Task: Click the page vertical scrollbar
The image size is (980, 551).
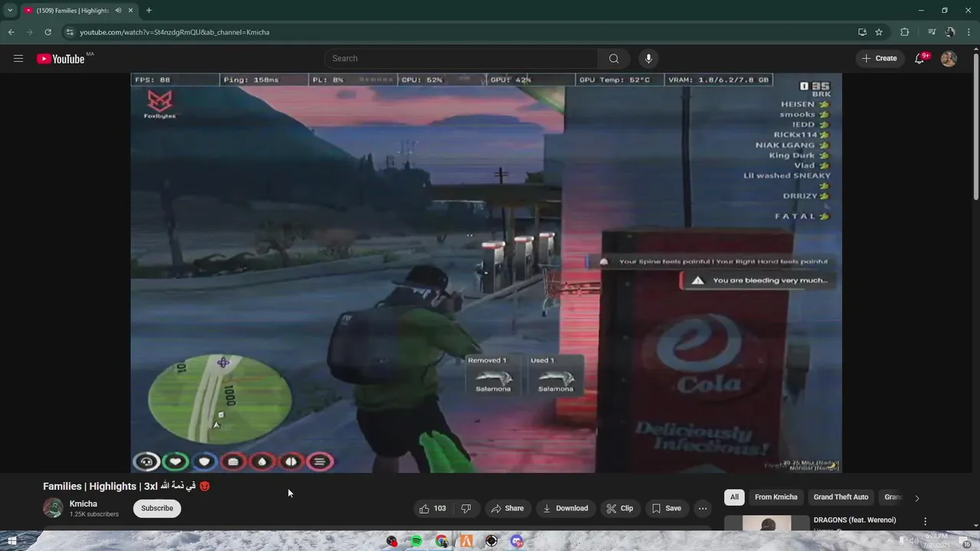Action: click(975, 126)
